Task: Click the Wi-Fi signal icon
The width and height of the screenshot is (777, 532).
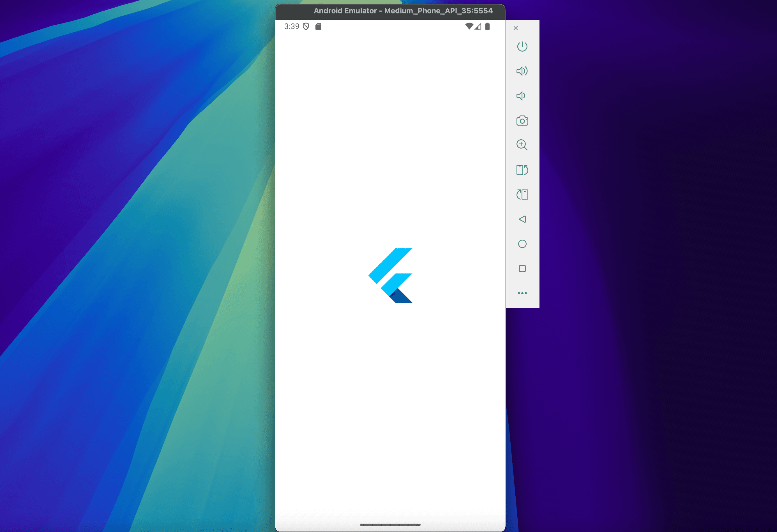Action: (469, 26)
